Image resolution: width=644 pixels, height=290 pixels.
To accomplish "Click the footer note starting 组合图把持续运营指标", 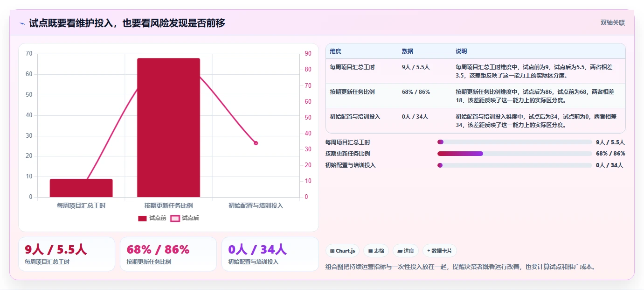I will pos(460,267).
